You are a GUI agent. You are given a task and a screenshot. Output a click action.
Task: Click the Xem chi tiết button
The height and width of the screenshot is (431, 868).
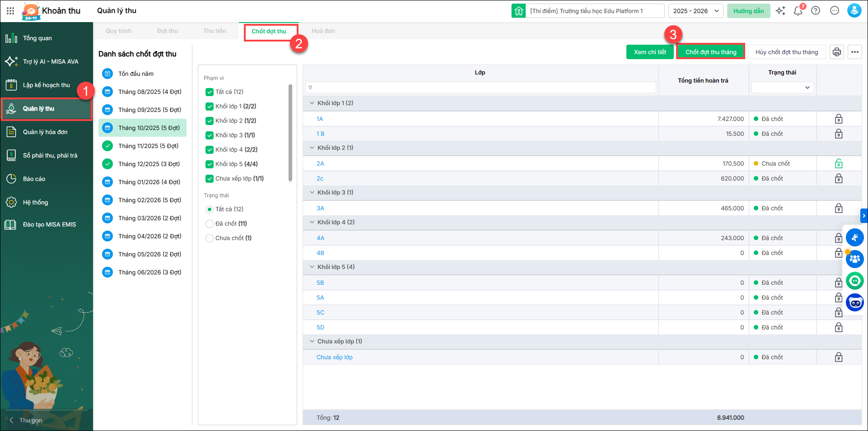click(x=649, y=52)
